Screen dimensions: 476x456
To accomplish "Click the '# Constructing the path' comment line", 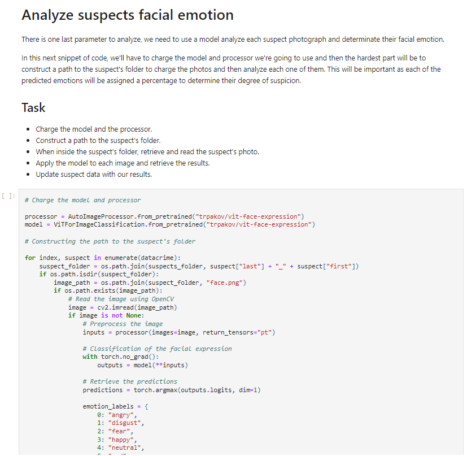I will tap(110, 241).
